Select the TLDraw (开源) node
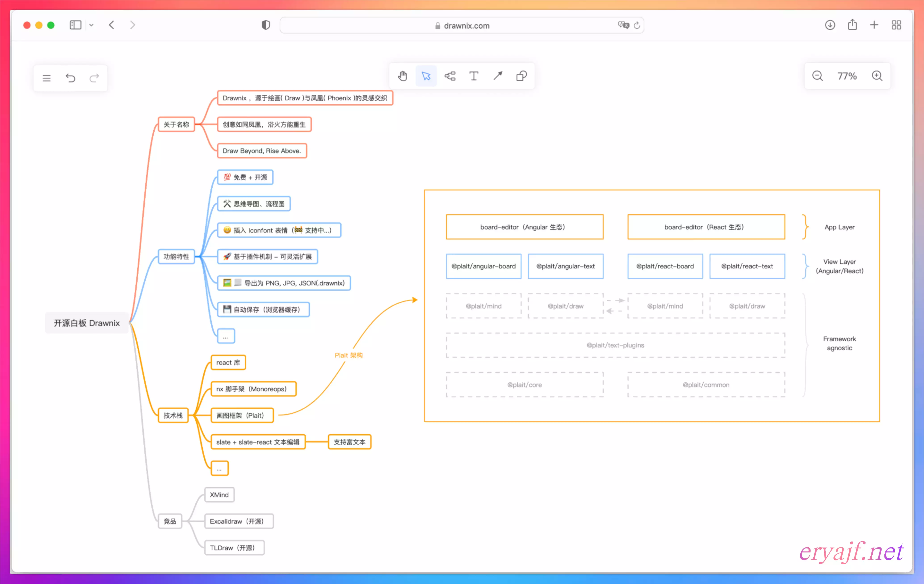 [234, 548]
